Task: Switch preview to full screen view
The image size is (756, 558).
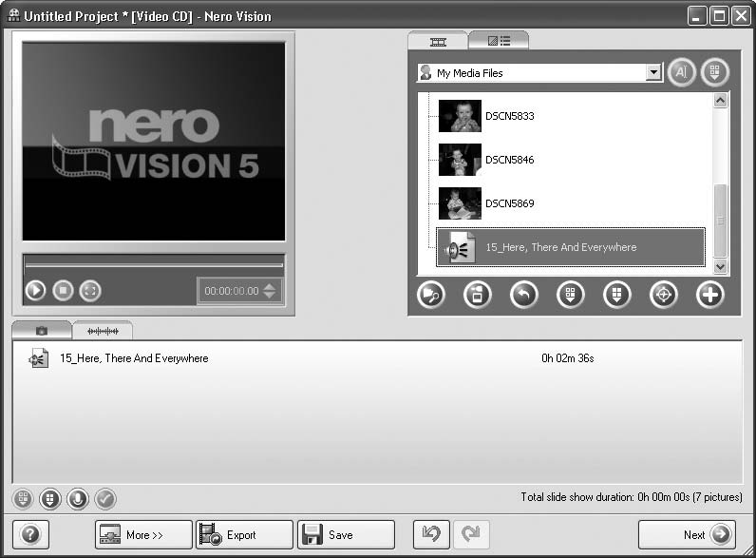Action: (x=89, y=291)
